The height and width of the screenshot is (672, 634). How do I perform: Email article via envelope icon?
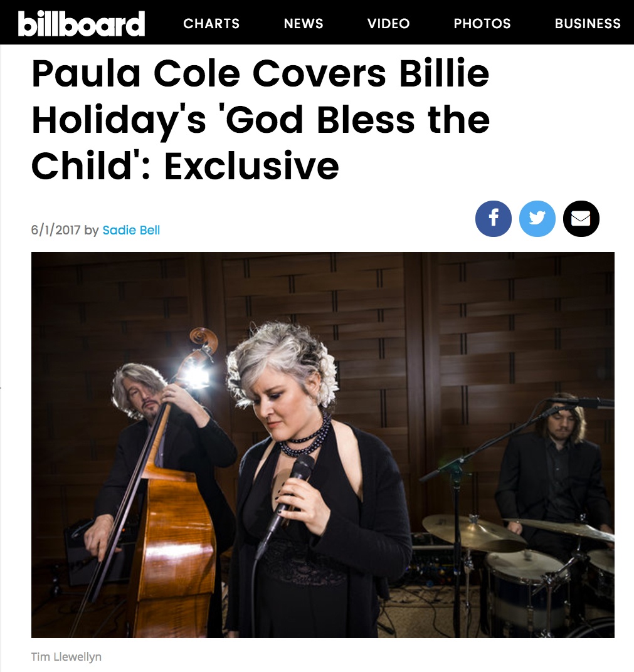581,219
